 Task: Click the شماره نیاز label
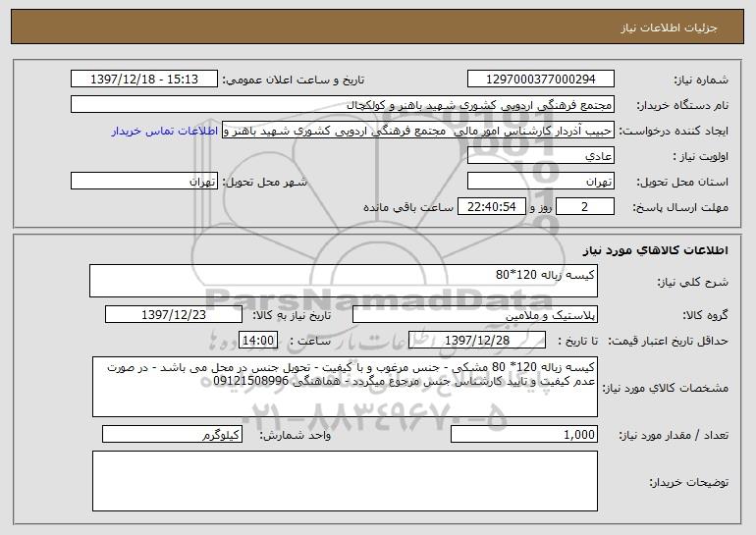[x=701, y=80]
